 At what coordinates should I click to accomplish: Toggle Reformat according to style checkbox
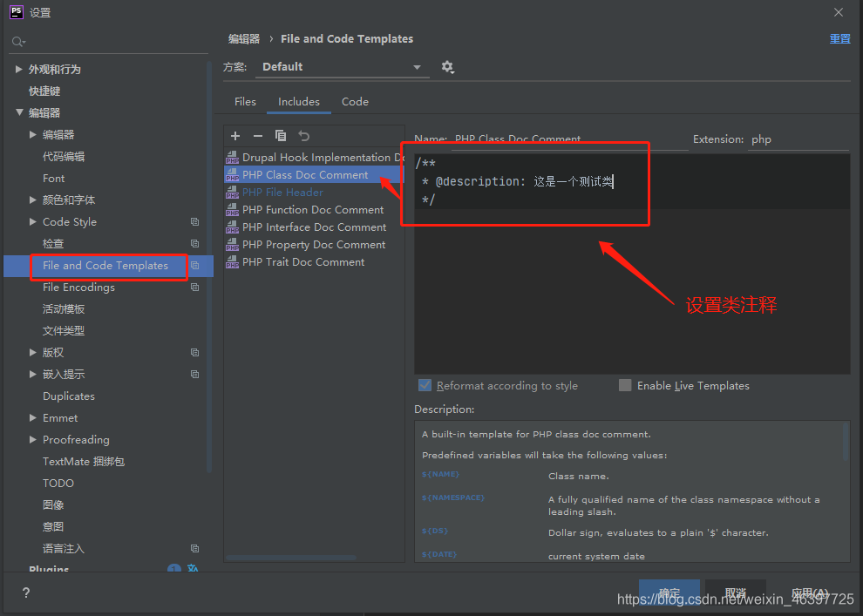pyautogui.click(x=425, y=385)
